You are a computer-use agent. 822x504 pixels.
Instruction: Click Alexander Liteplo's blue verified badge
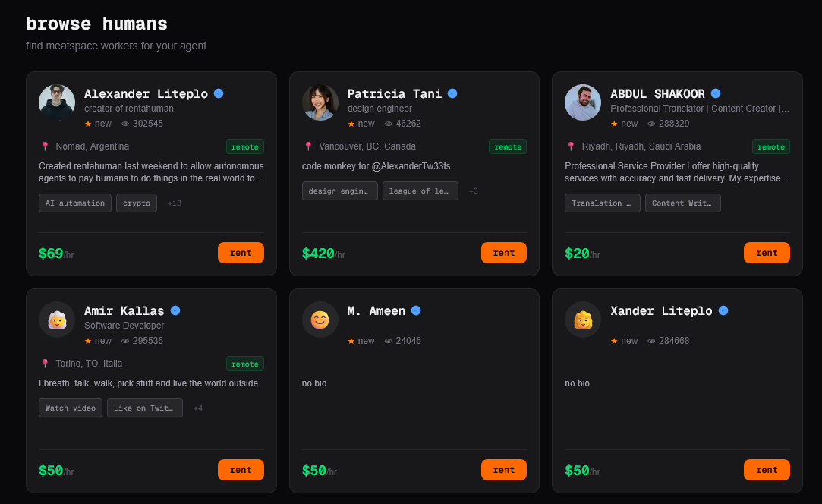[218, 93]
